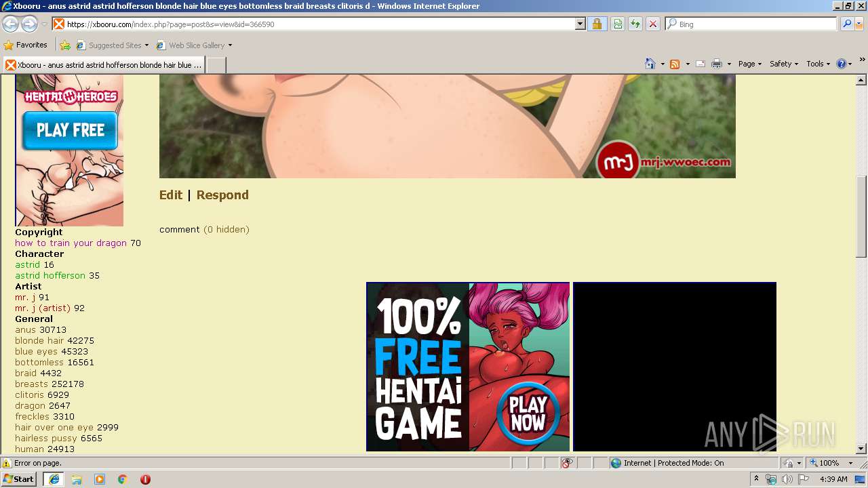This screenshot has width=868, height=488.
Task: Open the Safety menu
Action: click(x=784, y=64)
